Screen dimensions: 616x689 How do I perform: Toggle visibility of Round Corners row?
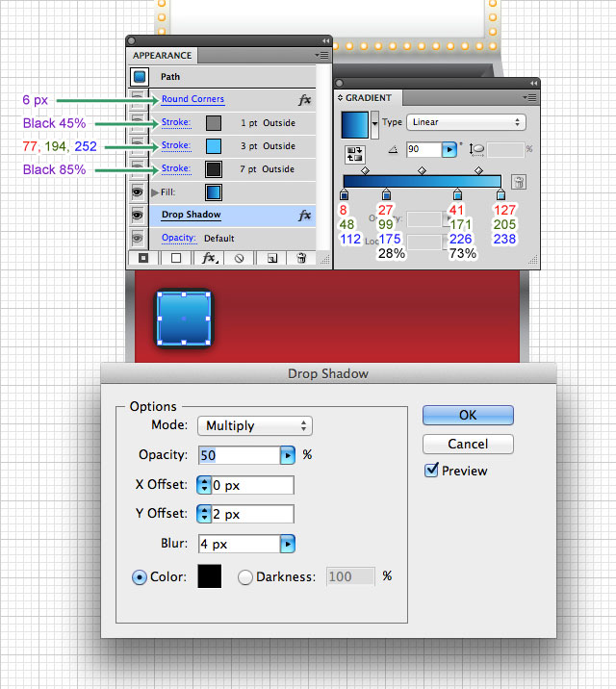[138, 99]
